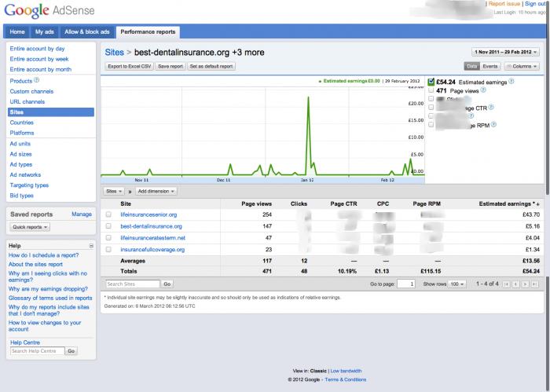Go to last page of results
The height and width of the screenshot is (392, 550).
pyautogui.click(x=534, y=284)
